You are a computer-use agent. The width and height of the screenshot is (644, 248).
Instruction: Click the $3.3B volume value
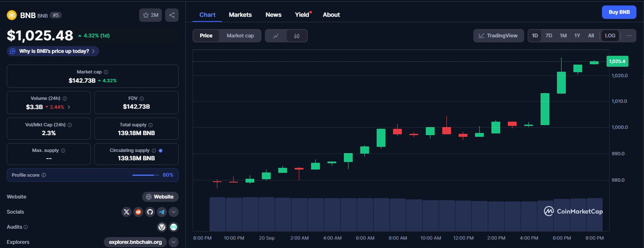click(x=34, y=107)
